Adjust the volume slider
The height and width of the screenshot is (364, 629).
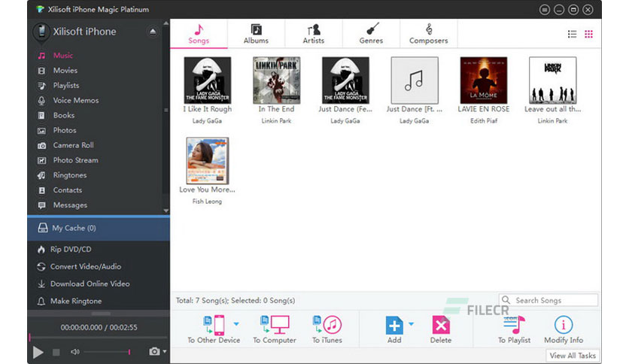point(107,352)
